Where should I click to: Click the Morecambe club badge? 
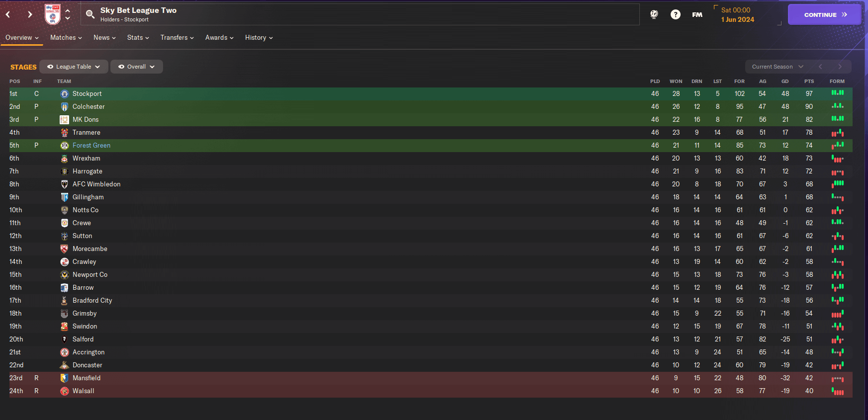click(x=64, y=249)
